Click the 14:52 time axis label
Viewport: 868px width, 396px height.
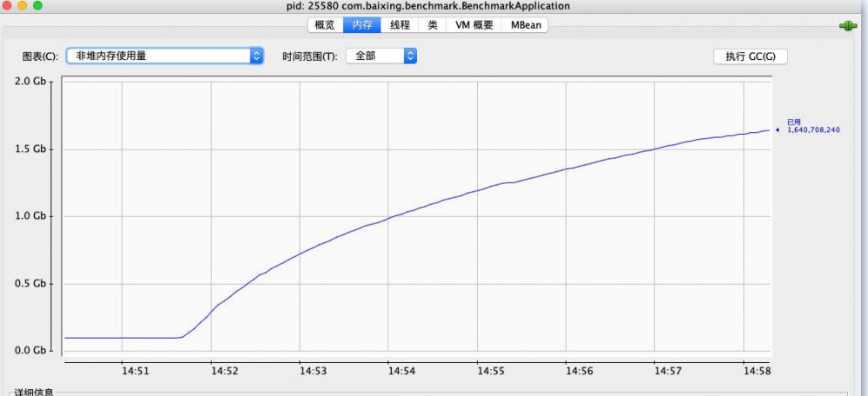pos(224,371)
